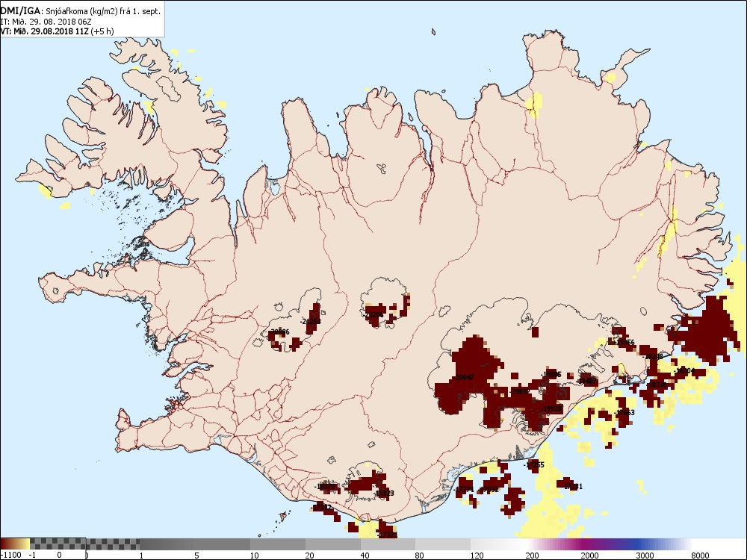Click the legend label 200
Screen dimensions: 747x560
pyautogui.click(x=533, y=555)
